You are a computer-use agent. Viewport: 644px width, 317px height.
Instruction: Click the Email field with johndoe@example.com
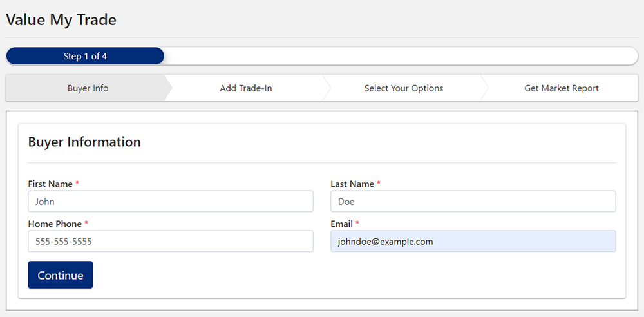[x=473, y=242]
